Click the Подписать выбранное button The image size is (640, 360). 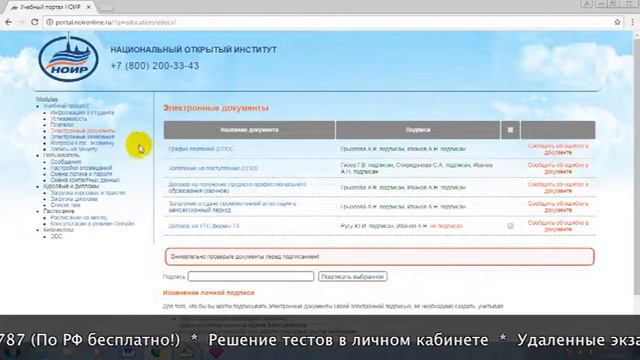[x=353, y=276]
